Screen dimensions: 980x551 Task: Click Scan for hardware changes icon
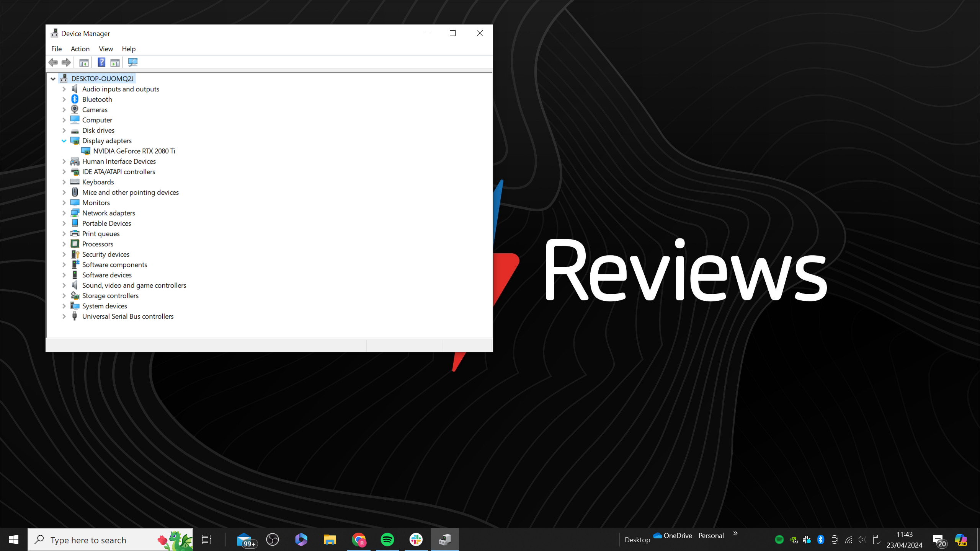click(132, 62)
